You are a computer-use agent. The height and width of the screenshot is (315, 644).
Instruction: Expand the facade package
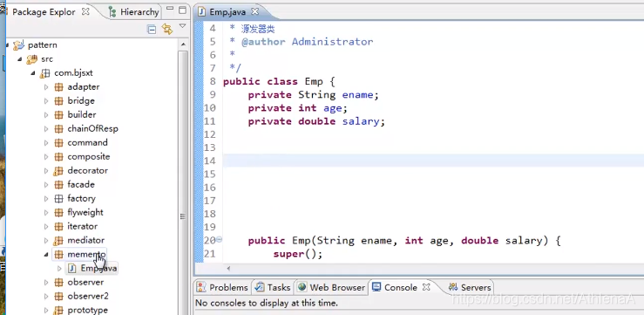46,185
